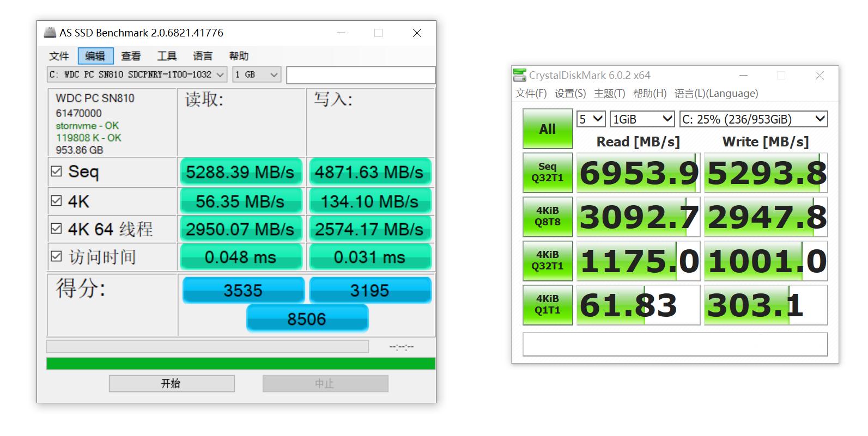Click the read score 3535

(243, 290)
